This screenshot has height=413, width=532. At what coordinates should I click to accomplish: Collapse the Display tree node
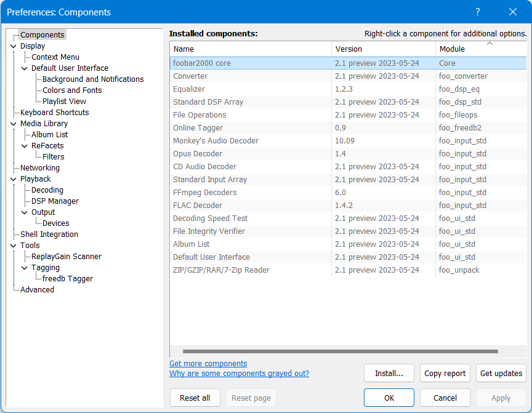(x=13, y=46)
